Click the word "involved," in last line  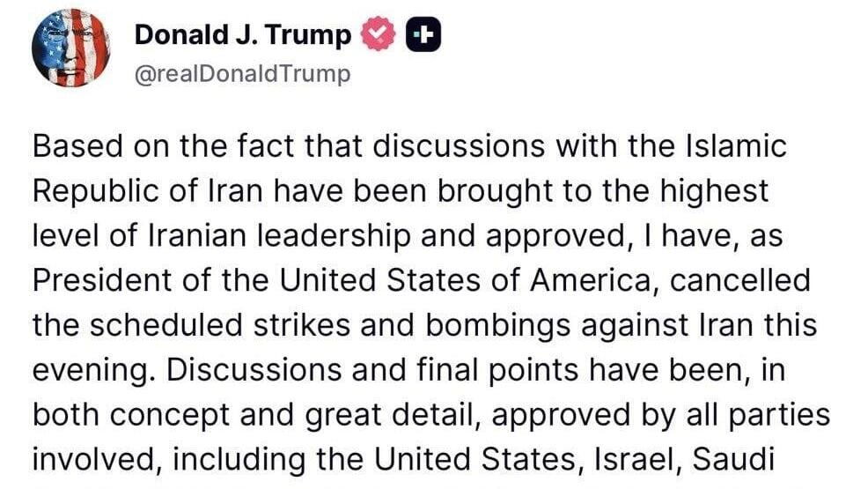[97, 460]
